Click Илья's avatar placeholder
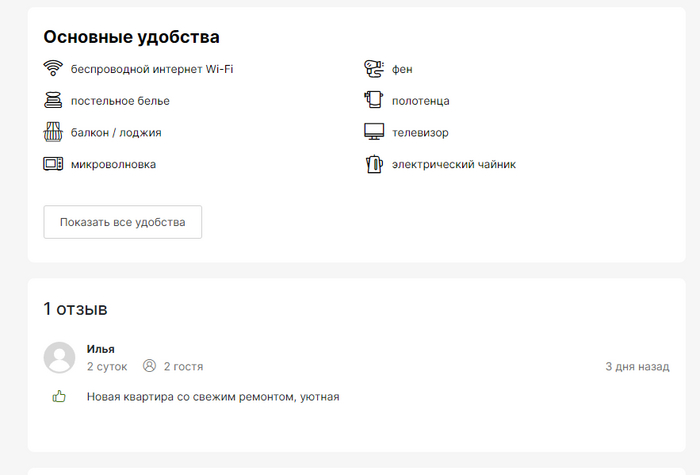The height and width of the screenshot is (475, 700). [59, 358]
